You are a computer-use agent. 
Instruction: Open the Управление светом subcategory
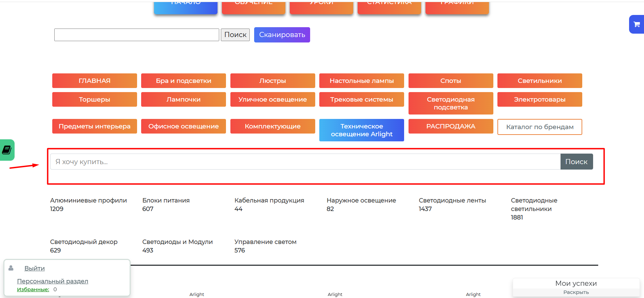(x=265, y=242)
